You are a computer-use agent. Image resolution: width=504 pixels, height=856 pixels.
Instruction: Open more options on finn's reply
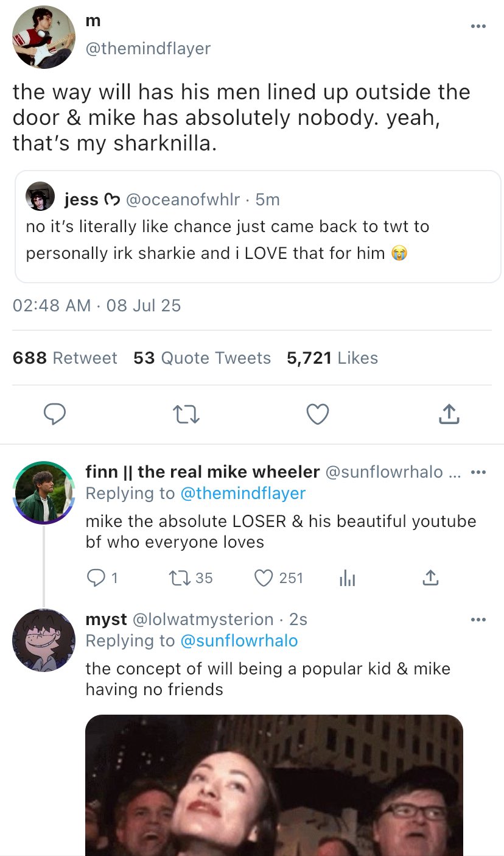tap(479, 472)
